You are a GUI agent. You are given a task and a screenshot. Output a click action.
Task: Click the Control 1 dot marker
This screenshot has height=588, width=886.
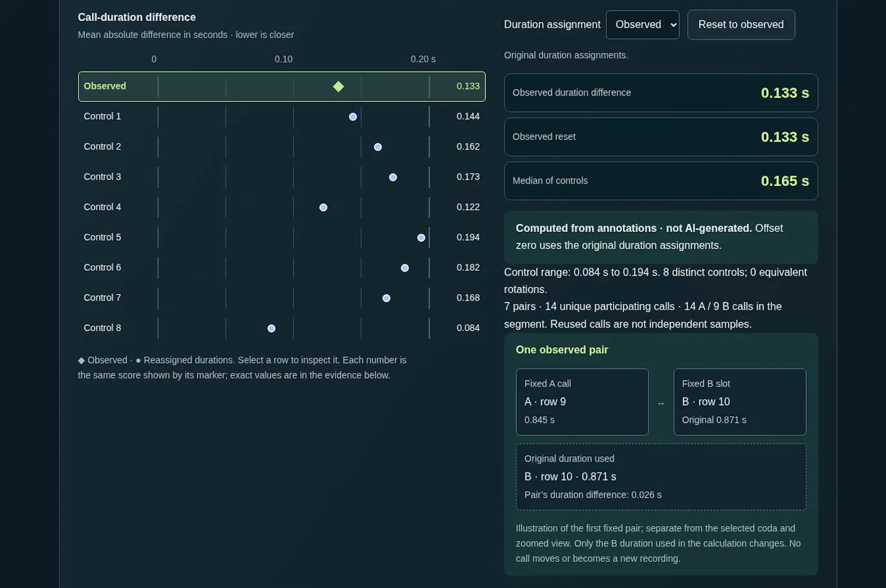(x=353, y=117)
